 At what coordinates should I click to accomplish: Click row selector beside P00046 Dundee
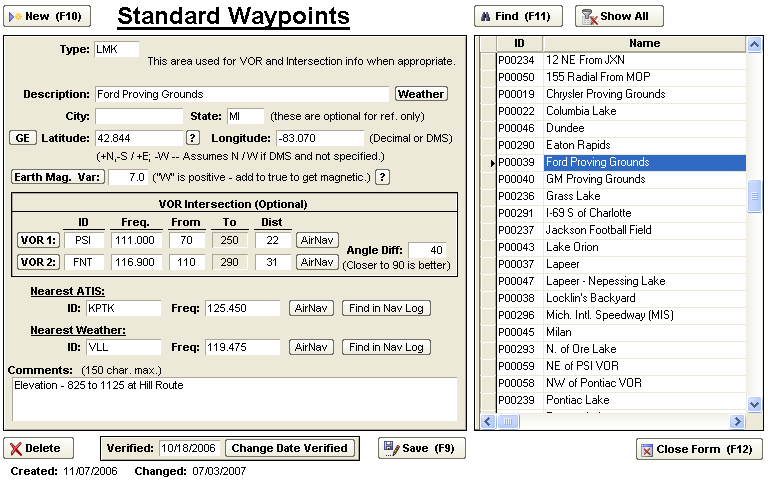pos(488,128)
